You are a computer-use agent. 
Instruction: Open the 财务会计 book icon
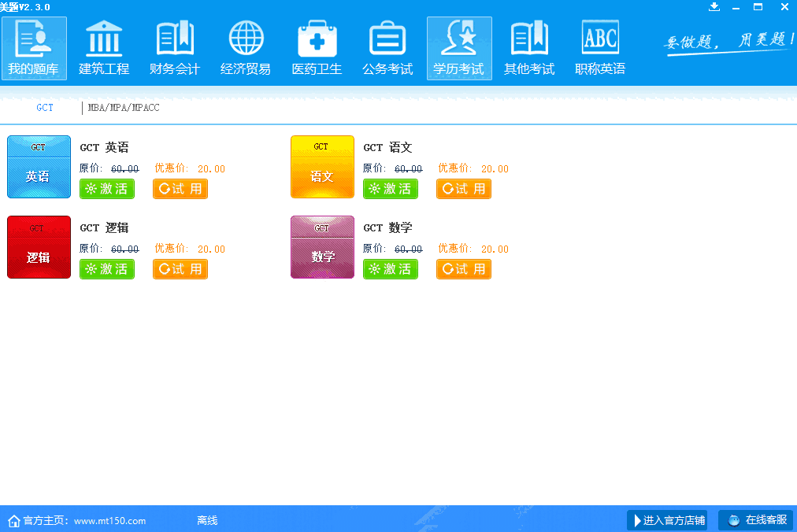click(x=175, y=48)
